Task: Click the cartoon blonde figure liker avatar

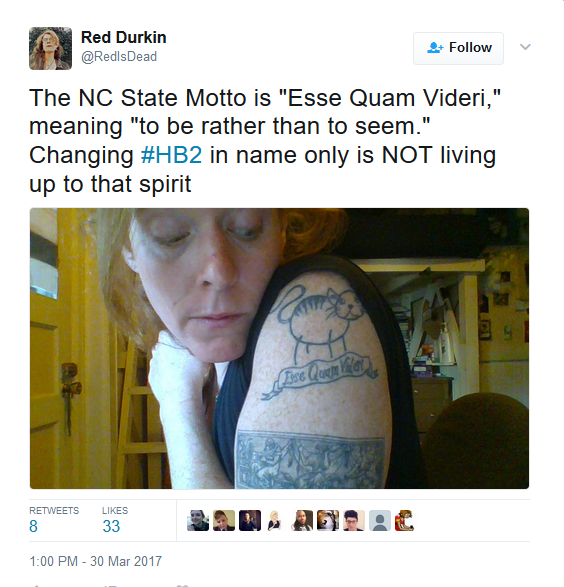Action: coord(276,520)
